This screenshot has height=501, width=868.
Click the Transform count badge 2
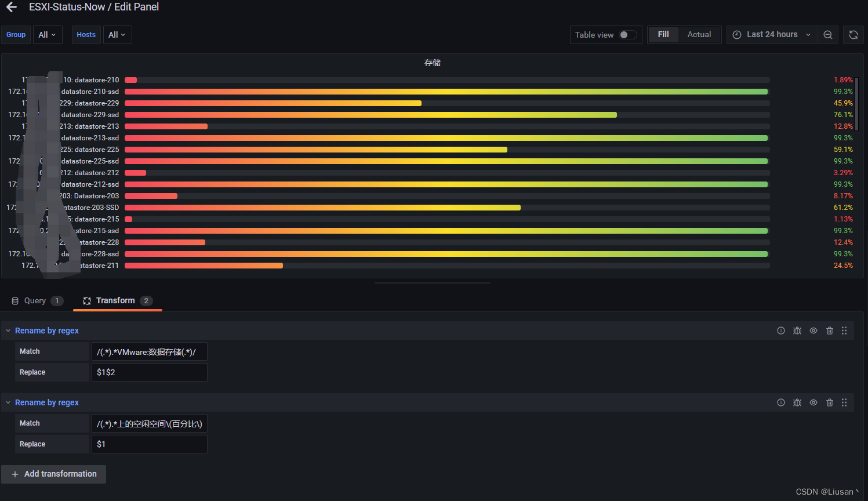click(146, 300)
